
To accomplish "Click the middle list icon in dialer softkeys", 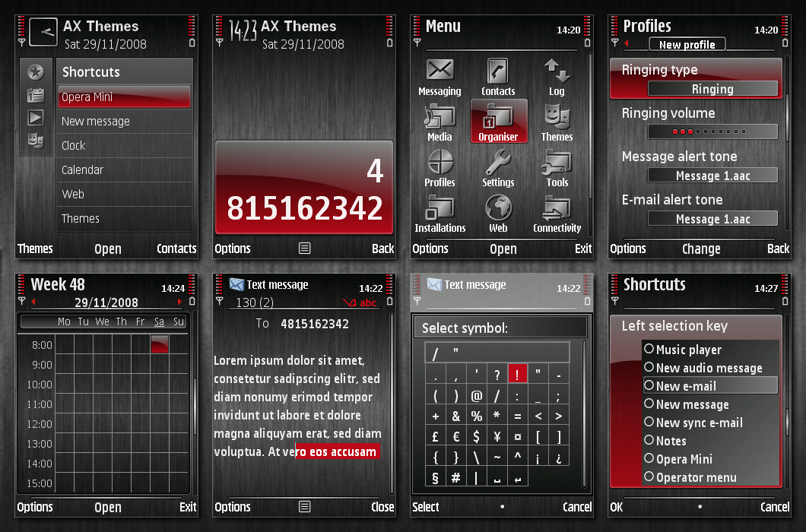I will 305,249.
